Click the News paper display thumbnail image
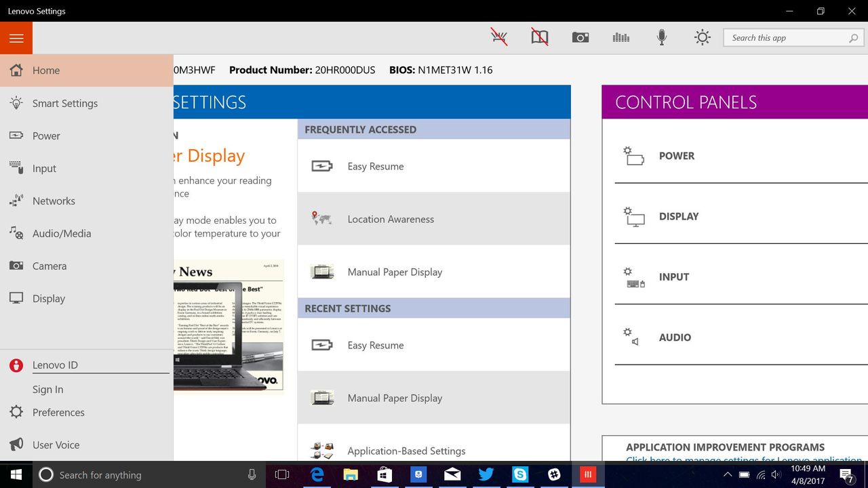Viewport: 868px width, 488px height. point(229,325)
